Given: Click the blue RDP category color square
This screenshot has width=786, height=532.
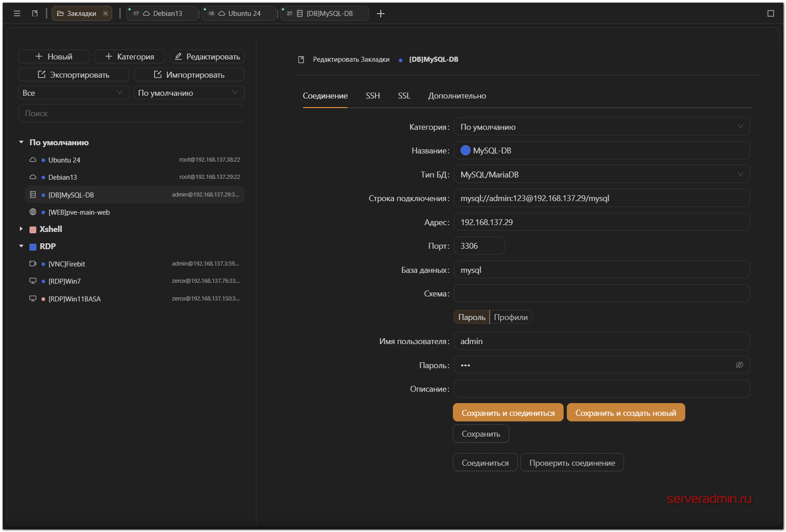Looking at the screenshot, I should pos(33,247).
